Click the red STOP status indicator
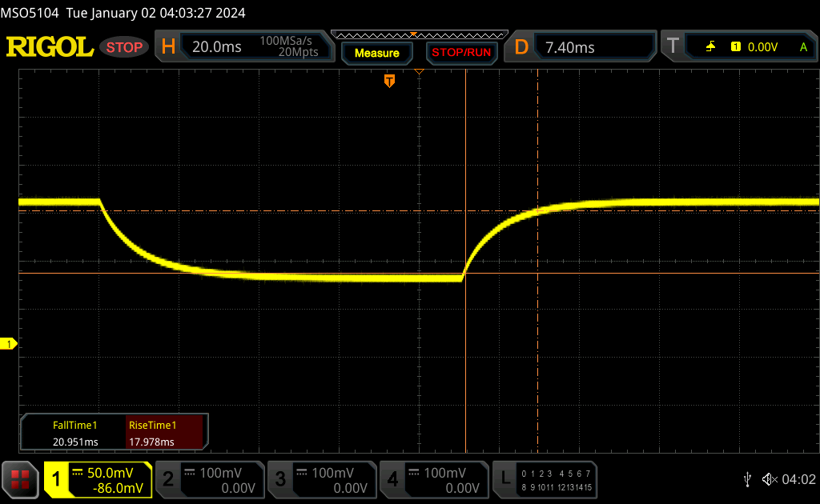This screenshot has width=820, height=504. click(124, 47)
